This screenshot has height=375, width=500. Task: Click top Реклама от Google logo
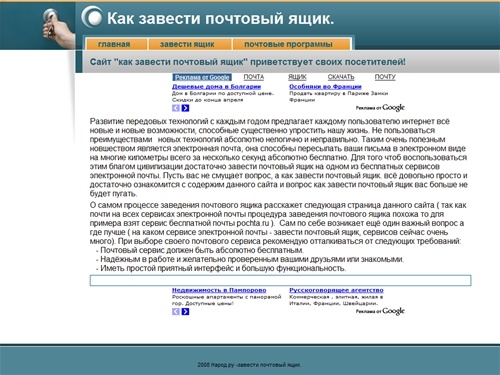click(380, 108)
